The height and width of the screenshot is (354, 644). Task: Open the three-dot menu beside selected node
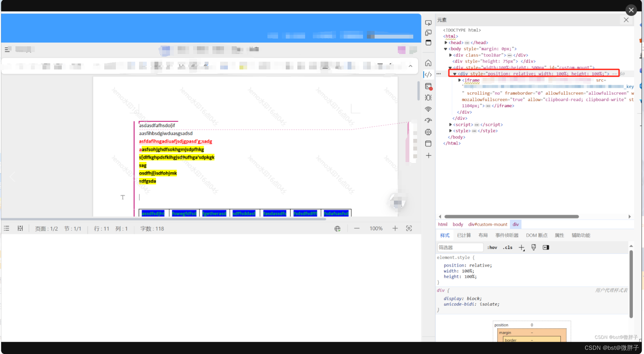point(439,74)
